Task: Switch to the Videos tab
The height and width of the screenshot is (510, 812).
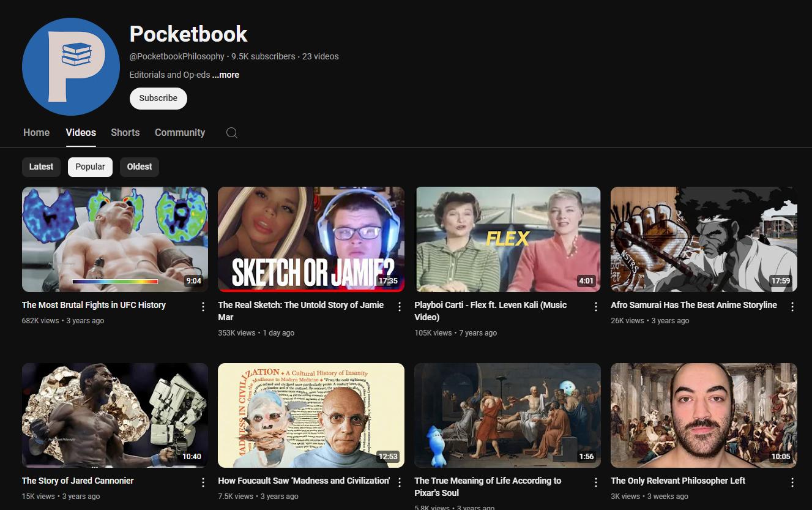Action: 81,132
